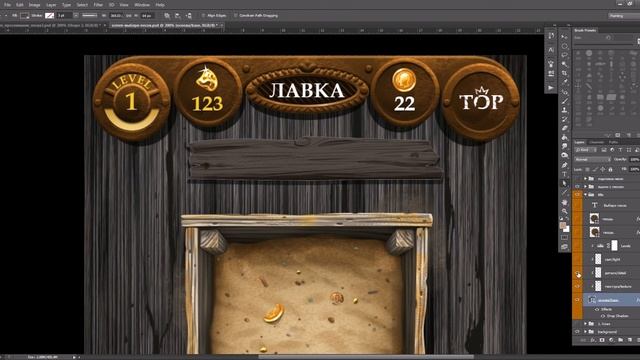
Task: Click the foreground color swatch
Action: pyautogui.click(x=562, y=225)
